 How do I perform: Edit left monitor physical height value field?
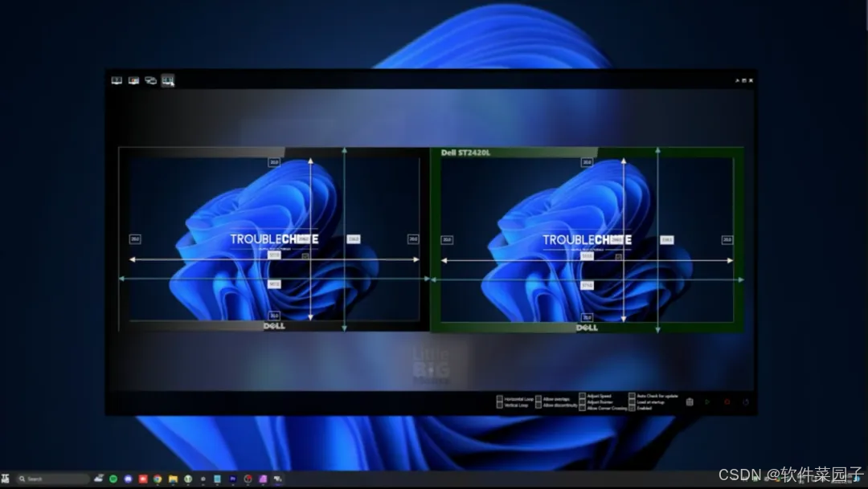point(353,239)
